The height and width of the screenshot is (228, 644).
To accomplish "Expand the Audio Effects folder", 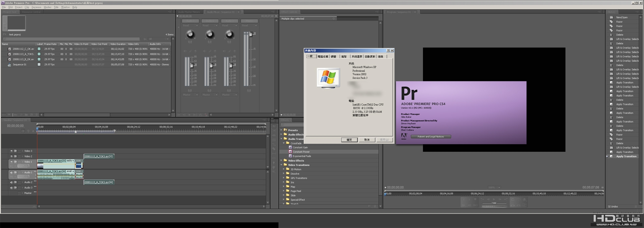I will 281,134.
